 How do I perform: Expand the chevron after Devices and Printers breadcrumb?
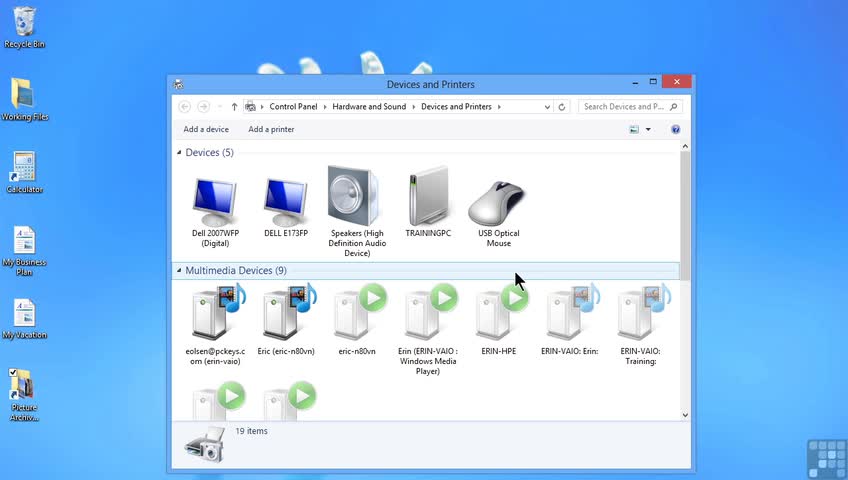499,107
